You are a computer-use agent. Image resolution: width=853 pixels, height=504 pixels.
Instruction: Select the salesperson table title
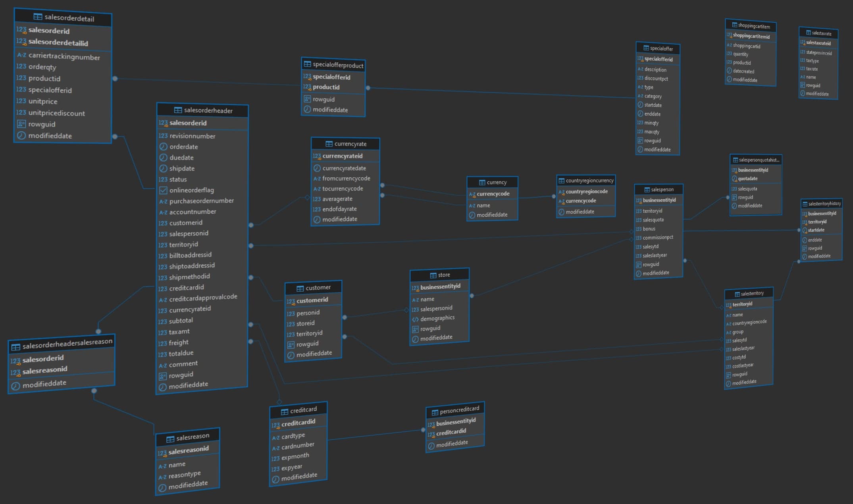662,189
